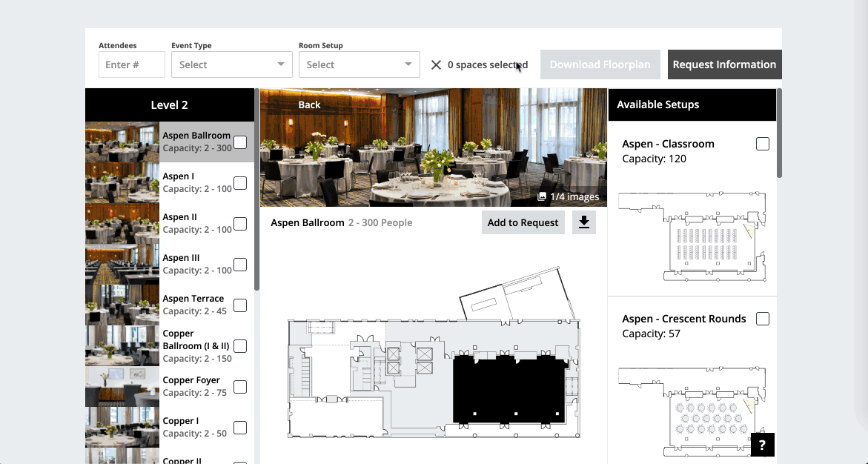The image size is (868, 464).
Task: Tick the Aspen II checkbox
Action: pos(240,224)
